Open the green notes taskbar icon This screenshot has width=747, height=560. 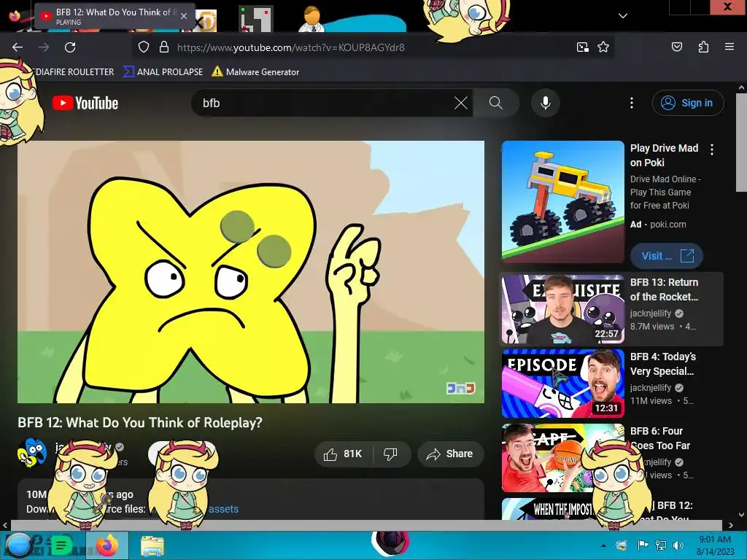pyautogui.click(x=61, y=545)
